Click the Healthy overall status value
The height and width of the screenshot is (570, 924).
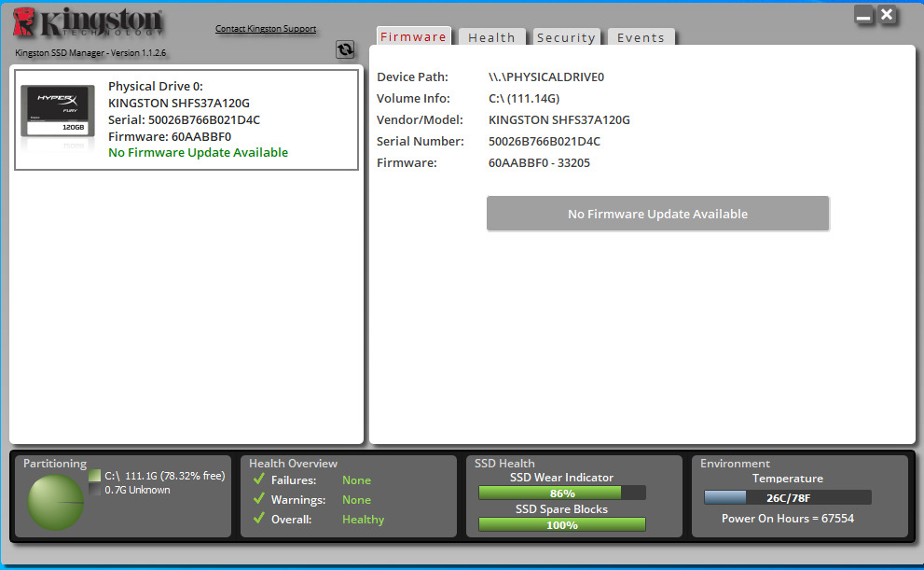(363, 520)
